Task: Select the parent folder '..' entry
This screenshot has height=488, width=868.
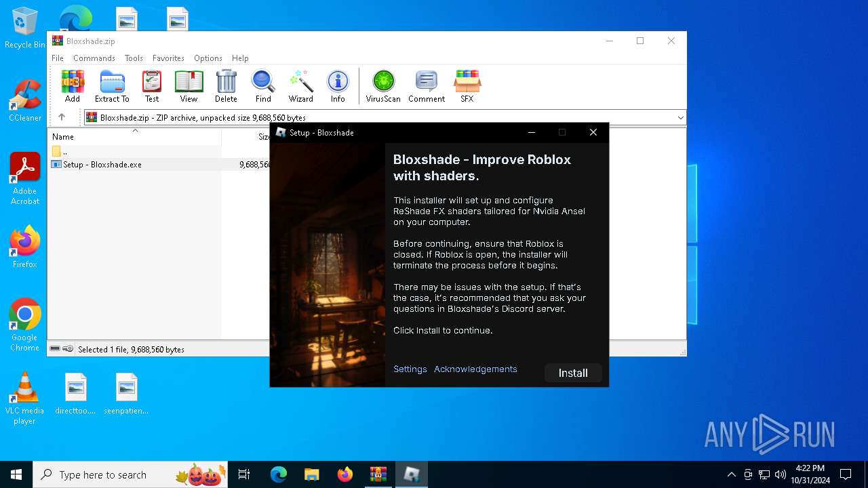Action: [60, 151]
